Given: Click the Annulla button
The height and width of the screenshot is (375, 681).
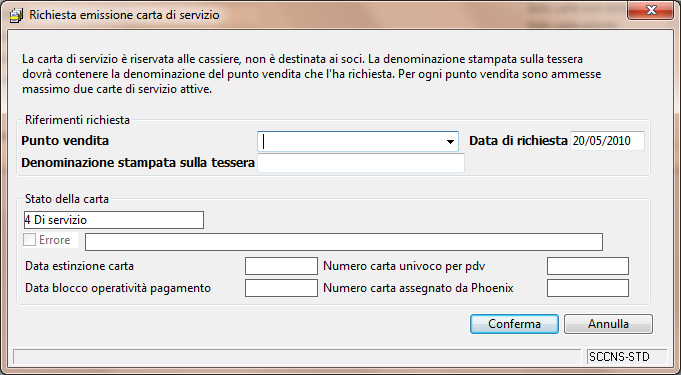Looking at the screenshot, I should tap(608, 324).
